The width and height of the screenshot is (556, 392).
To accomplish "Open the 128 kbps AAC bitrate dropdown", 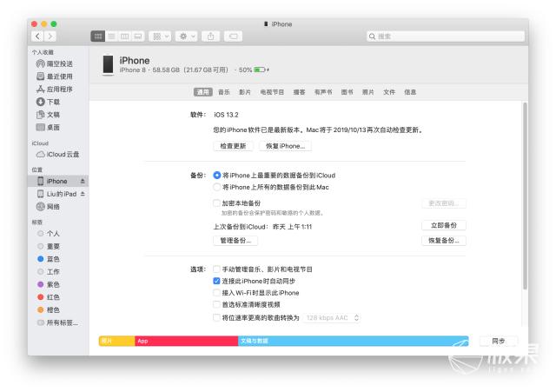I will 332,318.
